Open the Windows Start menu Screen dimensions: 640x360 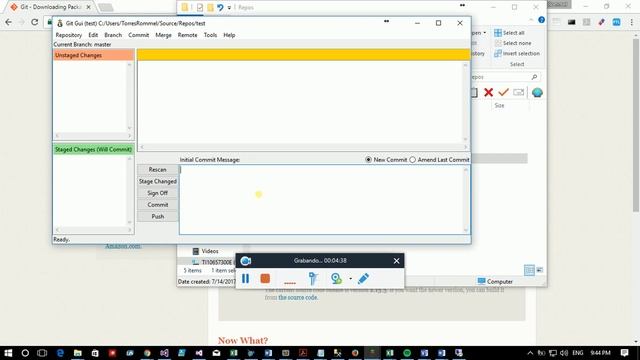click(x=8, y=353)
